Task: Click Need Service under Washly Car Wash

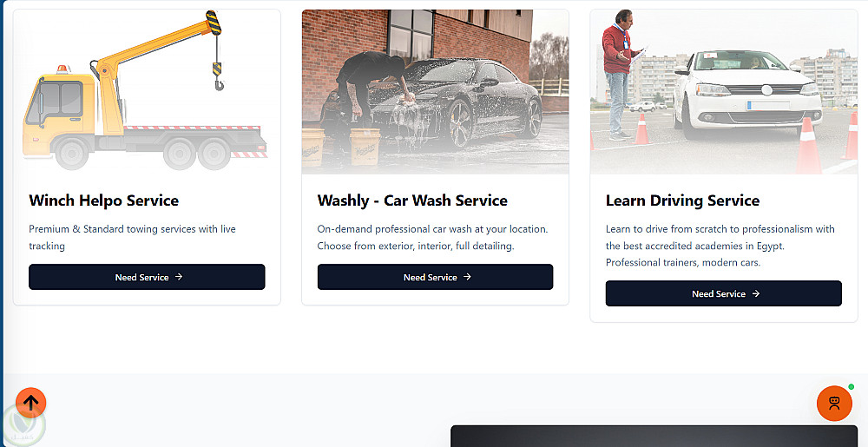Action: click(435, 277)
